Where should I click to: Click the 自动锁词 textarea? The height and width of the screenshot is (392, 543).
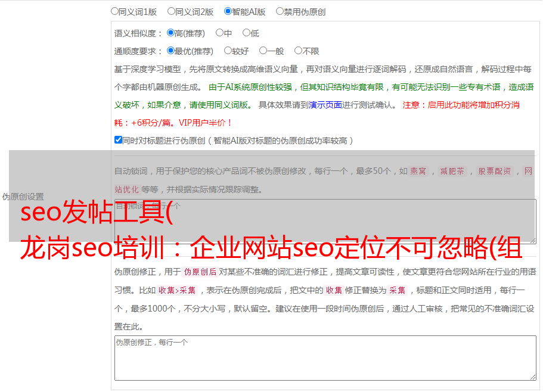point(325,222)
